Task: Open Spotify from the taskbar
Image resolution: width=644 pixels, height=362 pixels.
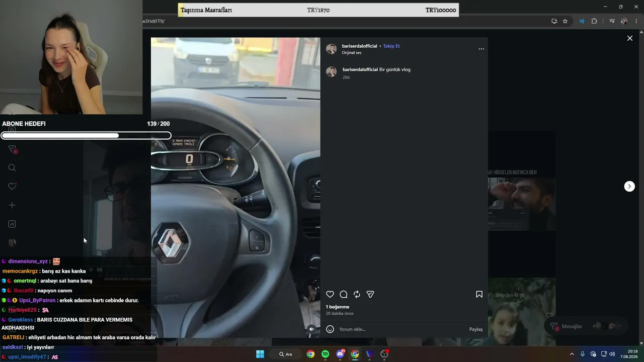Action: (x=326, y=354)
